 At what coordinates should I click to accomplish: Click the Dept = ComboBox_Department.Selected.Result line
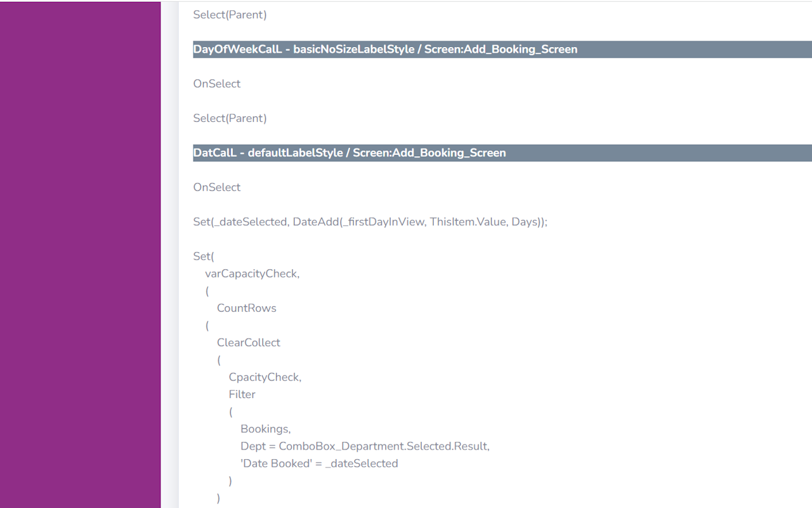pyautogui.click(x=365, y=446)
